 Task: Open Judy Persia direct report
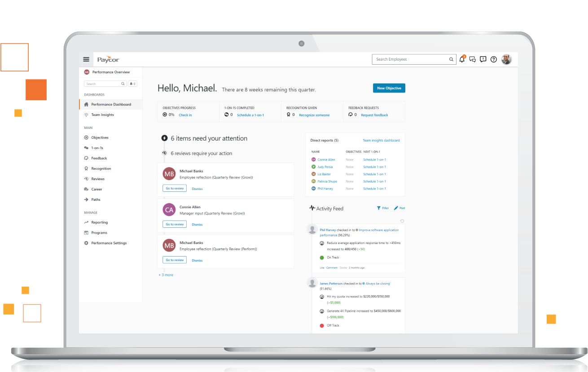coord(325,167)
